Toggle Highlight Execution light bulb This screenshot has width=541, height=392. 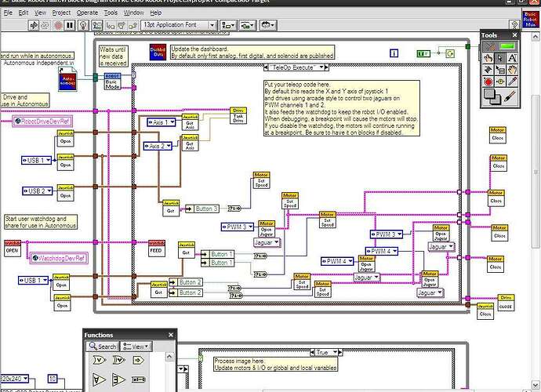pyautogui.click(x=83, y=25)
